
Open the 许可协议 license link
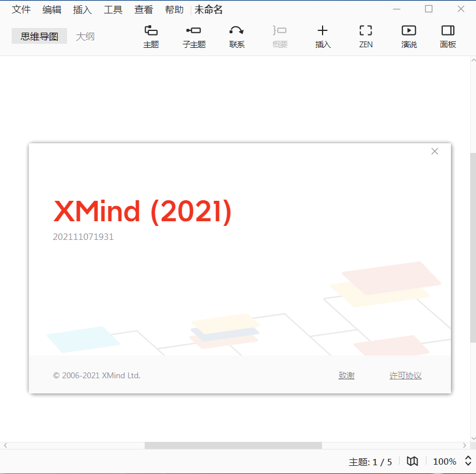click(405, 375)
